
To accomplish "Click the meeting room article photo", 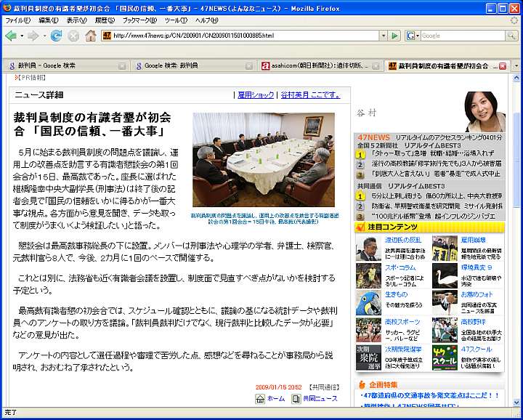I will (264, 160).
